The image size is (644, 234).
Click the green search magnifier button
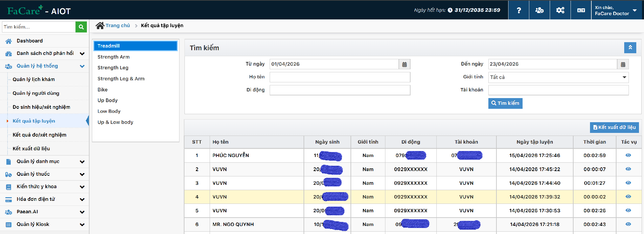81,27
